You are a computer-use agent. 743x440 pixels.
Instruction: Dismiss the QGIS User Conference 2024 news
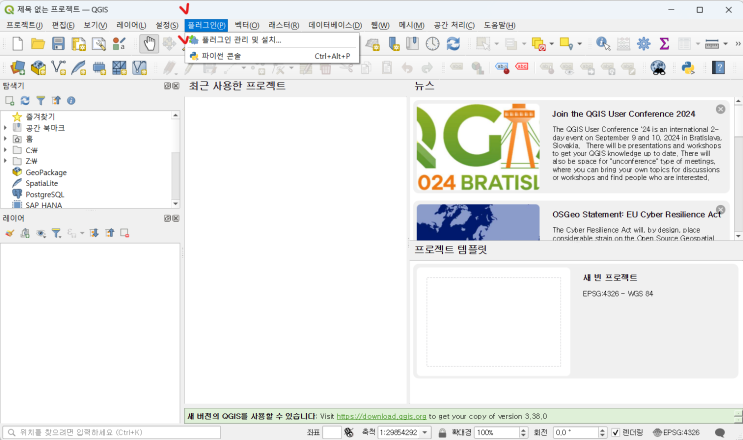pyautogui.click(x=720, y=109)
